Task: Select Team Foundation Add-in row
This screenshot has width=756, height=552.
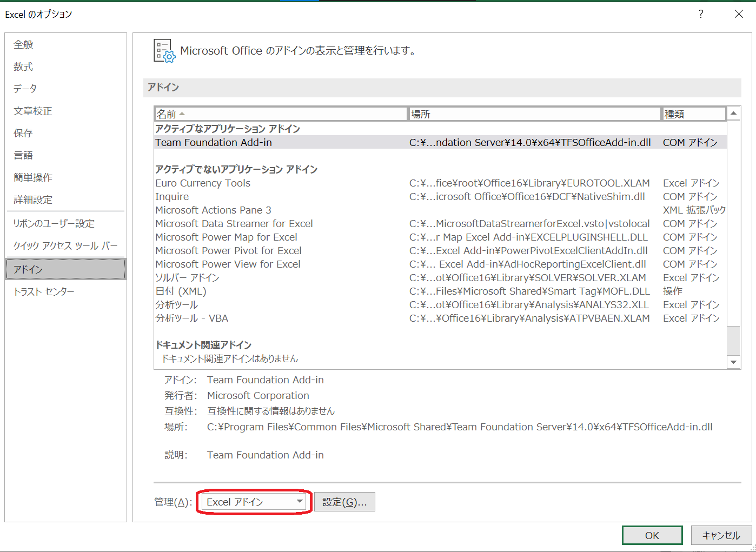Action: coord(440,142)
